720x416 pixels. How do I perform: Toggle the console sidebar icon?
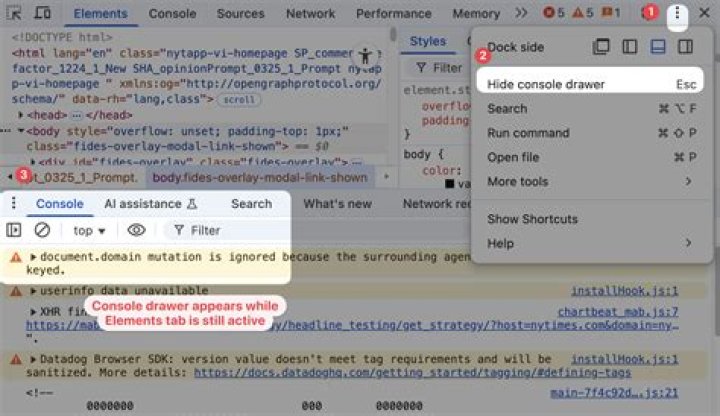click(14, 230)
